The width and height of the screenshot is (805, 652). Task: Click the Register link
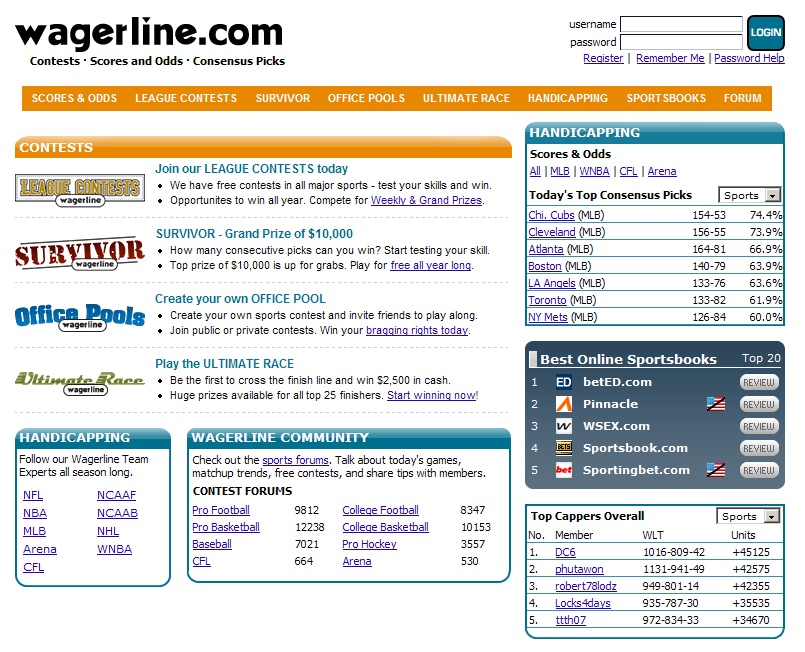click(603, 59)
